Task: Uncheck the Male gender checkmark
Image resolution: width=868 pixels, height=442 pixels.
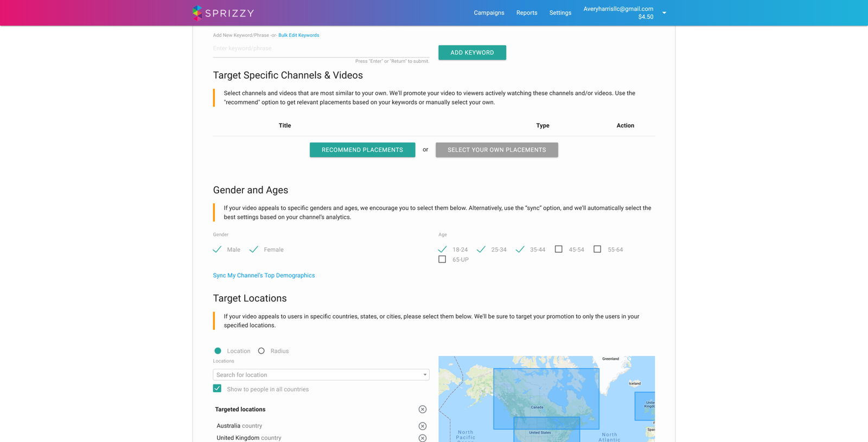Action: click(218, 249)
